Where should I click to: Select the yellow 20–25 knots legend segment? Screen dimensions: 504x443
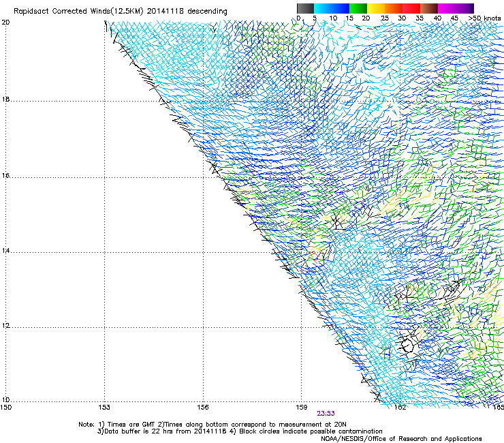(376, 8)
